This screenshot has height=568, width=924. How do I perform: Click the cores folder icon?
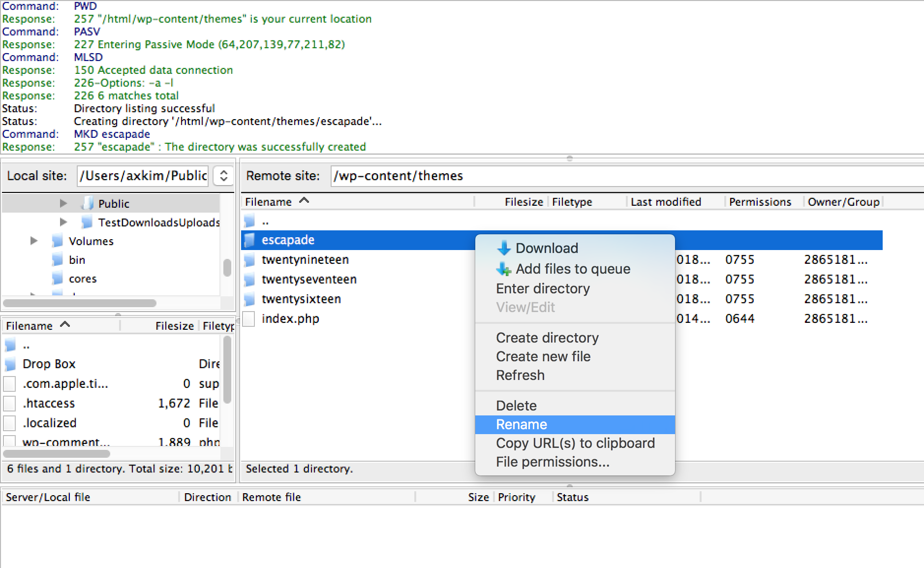click(x=58, y=279)
